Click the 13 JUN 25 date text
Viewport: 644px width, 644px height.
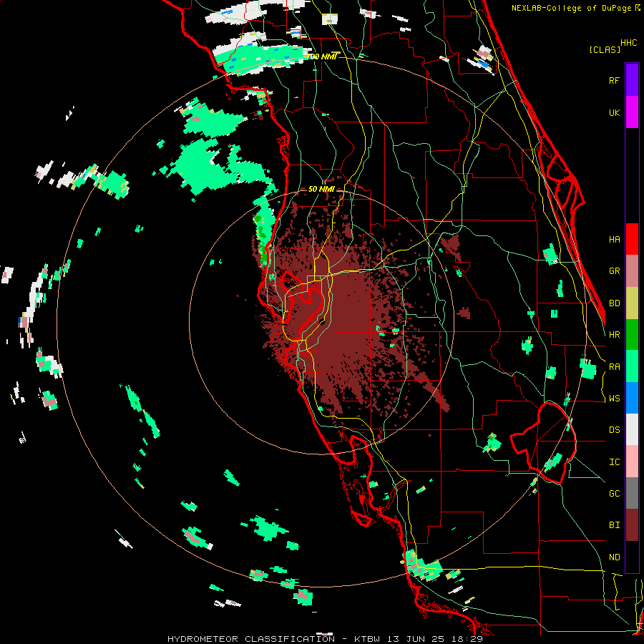[416, 639]
